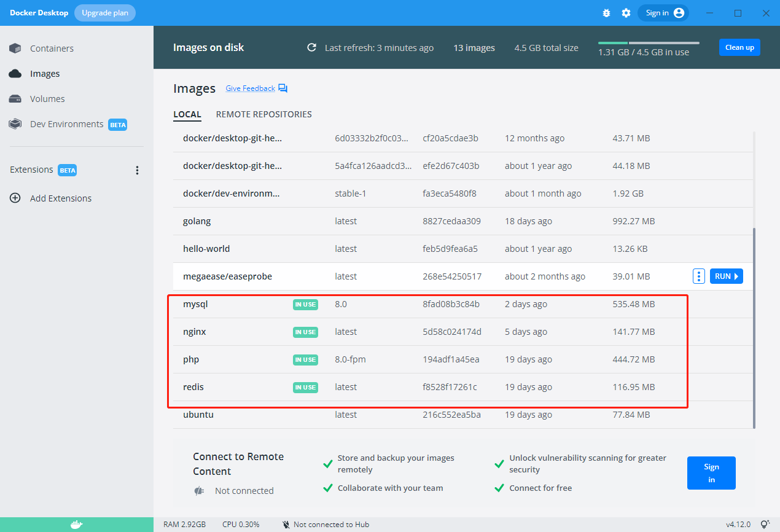
Task: Click the images list vertical scrollbar
Action: pos(754,329)
